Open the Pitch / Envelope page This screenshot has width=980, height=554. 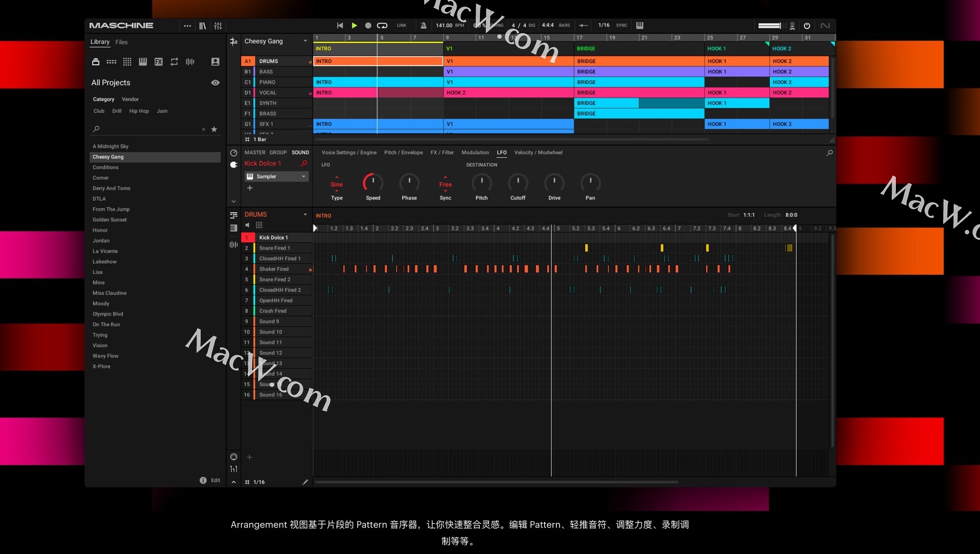[403, 153]
